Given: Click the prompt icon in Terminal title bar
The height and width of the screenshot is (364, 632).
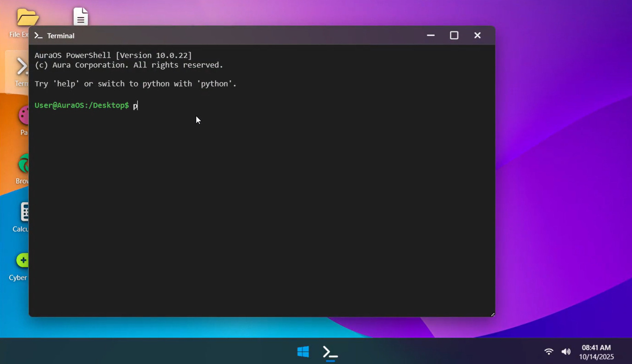Looking at the screenshot, I should tap(38, 36).
